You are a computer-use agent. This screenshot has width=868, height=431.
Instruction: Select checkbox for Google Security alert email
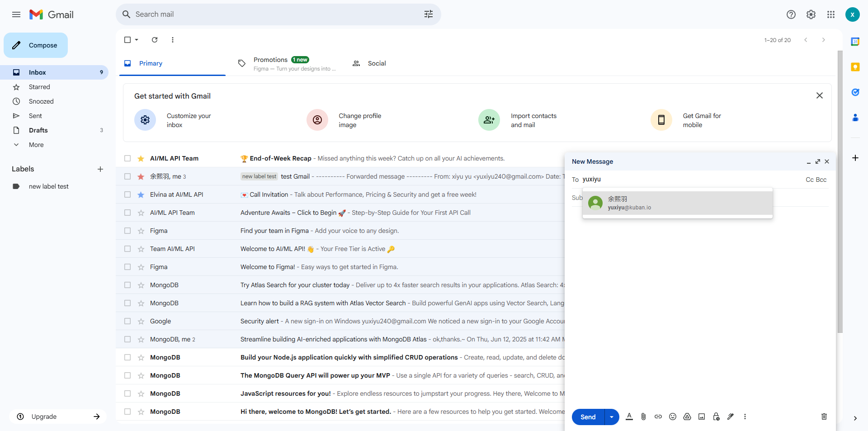pos(127,321)
